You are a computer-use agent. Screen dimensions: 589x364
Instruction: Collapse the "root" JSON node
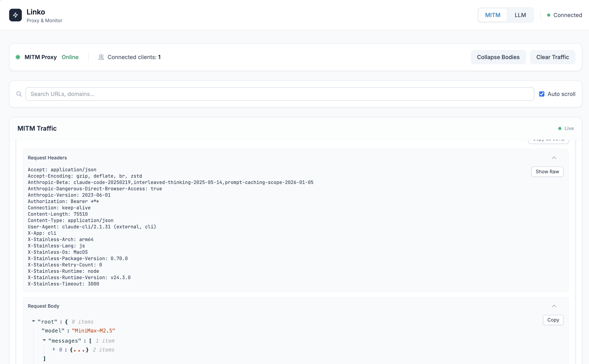[34, 321]
